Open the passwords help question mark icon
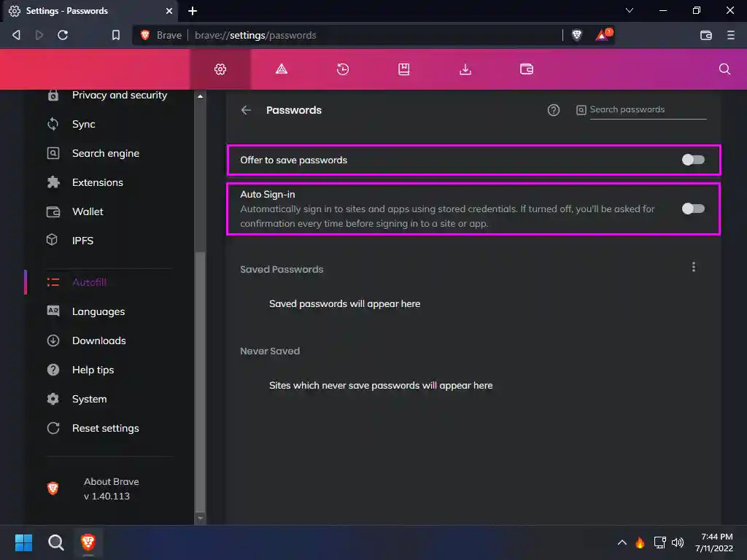The width and height of the screenshot is (747, 560). (x=554, y=110)
